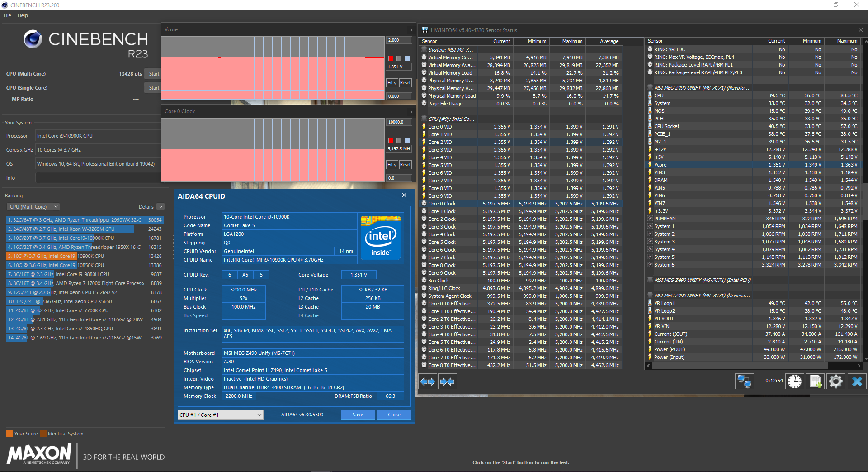Click Reset in the Core 0 Clock graph
Image resolution: width=868 pixels, height=472 pixels.
(405, 165)
